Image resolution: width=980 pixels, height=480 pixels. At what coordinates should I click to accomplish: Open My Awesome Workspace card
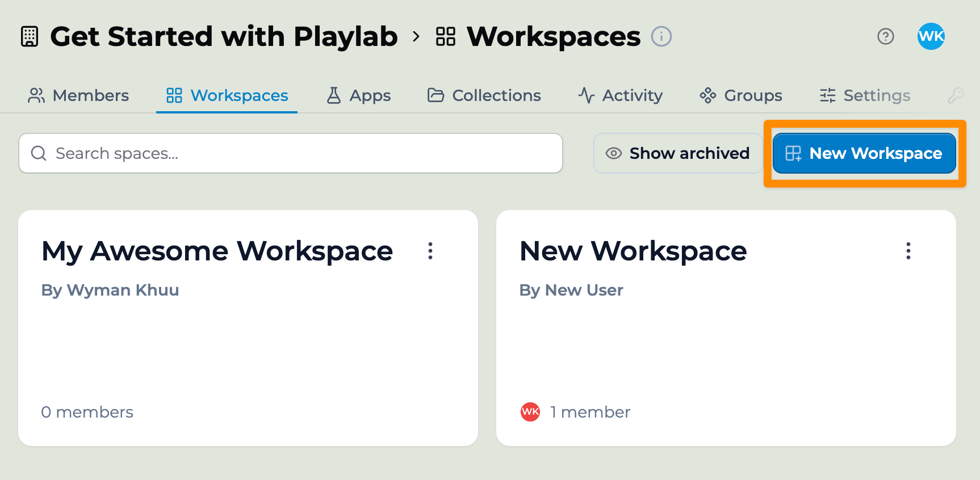(x=248, y=328)
